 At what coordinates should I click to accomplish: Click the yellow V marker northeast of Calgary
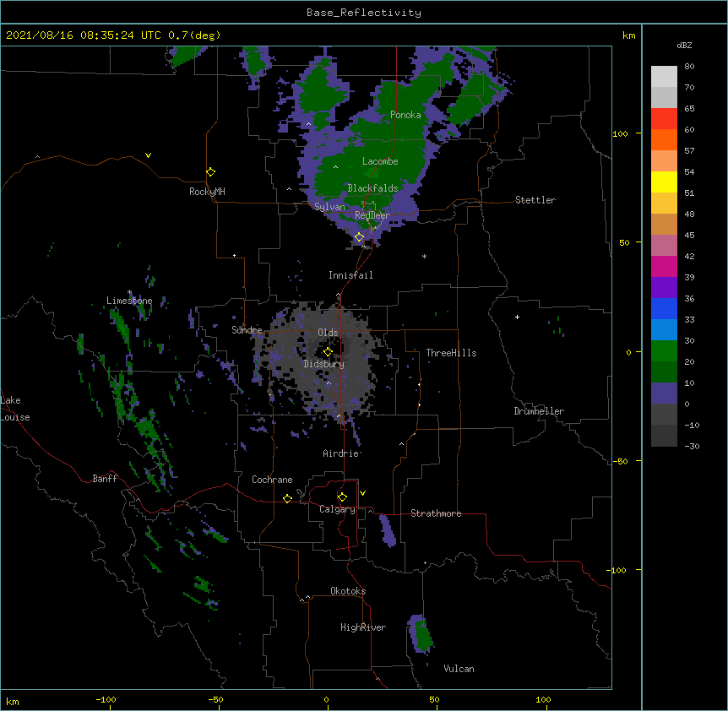(x=362, y=493)
